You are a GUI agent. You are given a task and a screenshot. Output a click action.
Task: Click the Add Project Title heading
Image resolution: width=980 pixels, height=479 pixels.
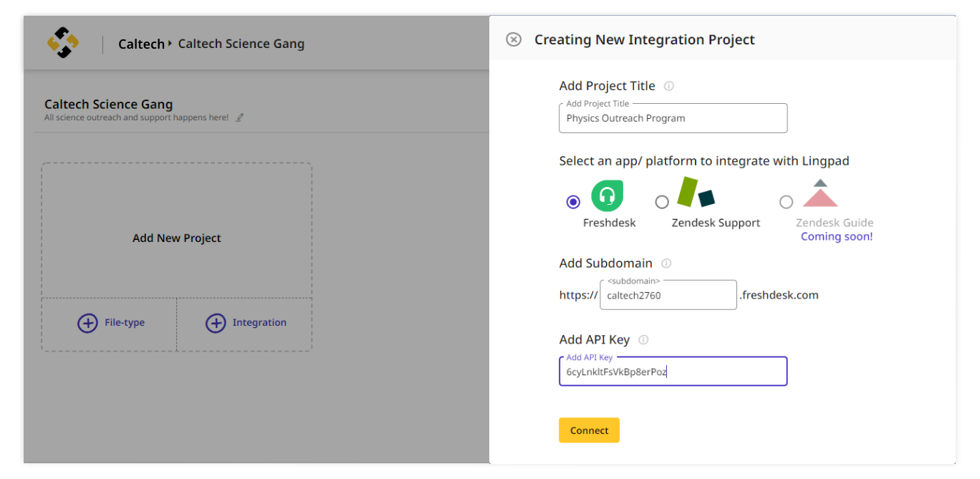607,86
